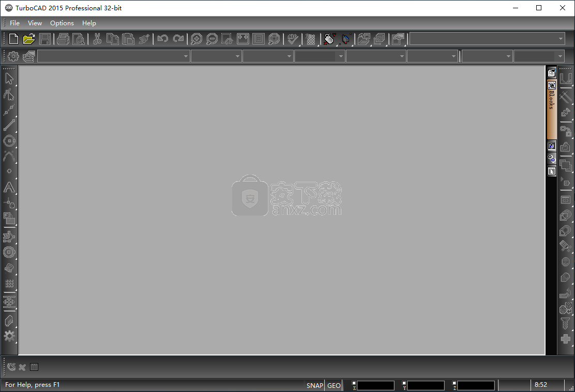575x392 pixels.
Task: Choose the Line drawing tool
Action: point(9,125)
